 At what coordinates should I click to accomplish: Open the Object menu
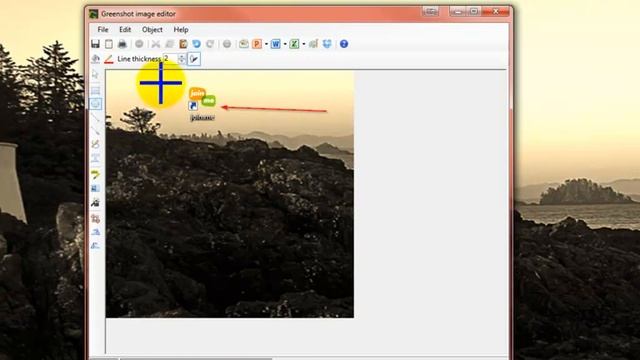click(x=152, y=29)
